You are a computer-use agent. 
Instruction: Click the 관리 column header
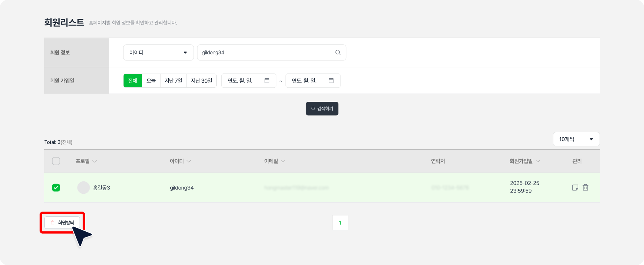point(577,161)
